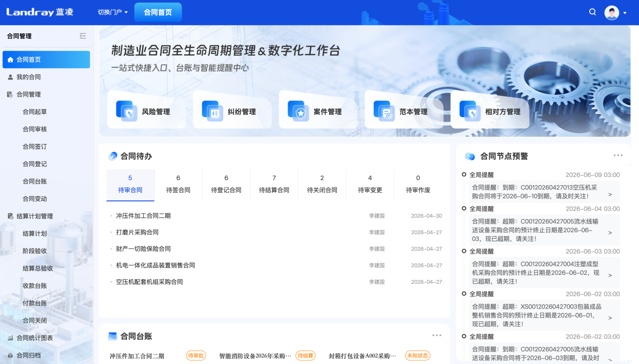Select the 待审合同 tab
The height and width of the screenshot is (364, 639).
[130, 185]
